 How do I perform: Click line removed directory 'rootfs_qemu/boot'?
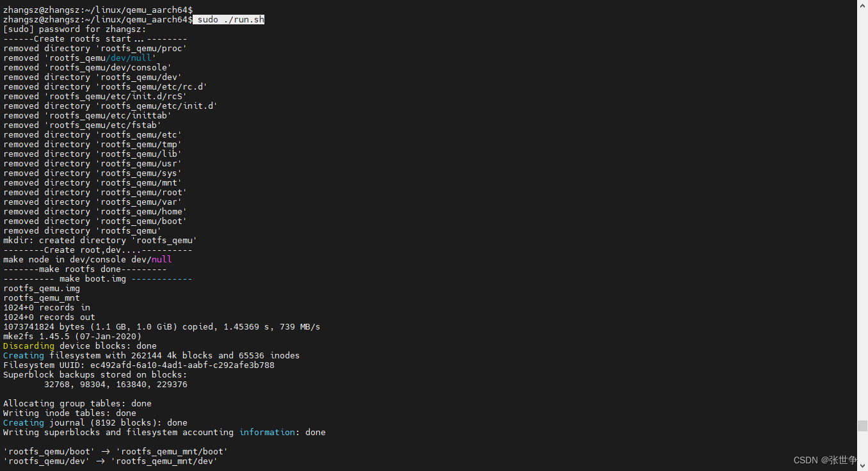(95, 221)
